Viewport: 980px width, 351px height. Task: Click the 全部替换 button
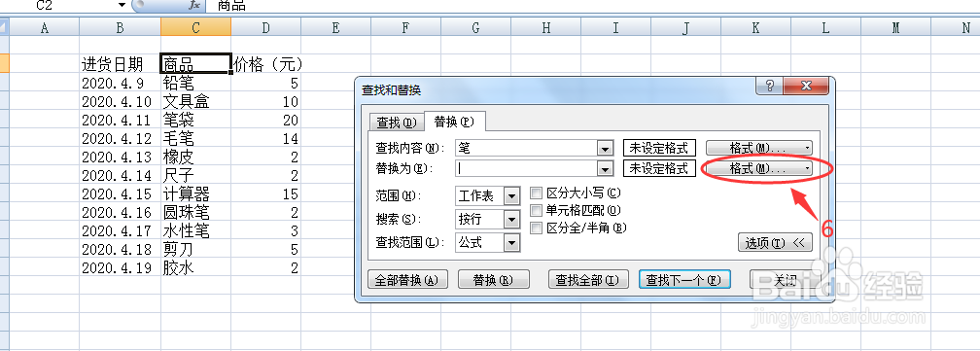point(407,280)
